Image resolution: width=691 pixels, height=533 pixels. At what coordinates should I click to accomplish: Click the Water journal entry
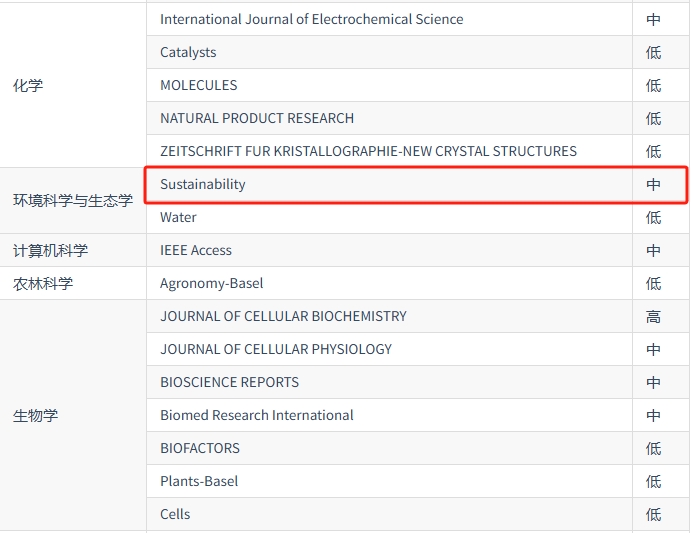(178, 217)
